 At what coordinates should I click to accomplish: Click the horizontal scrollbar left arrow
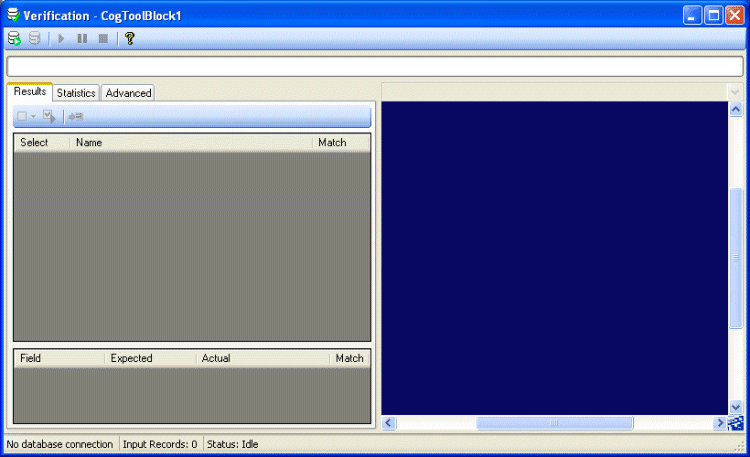pyautogui.click(x=388, y=423)
